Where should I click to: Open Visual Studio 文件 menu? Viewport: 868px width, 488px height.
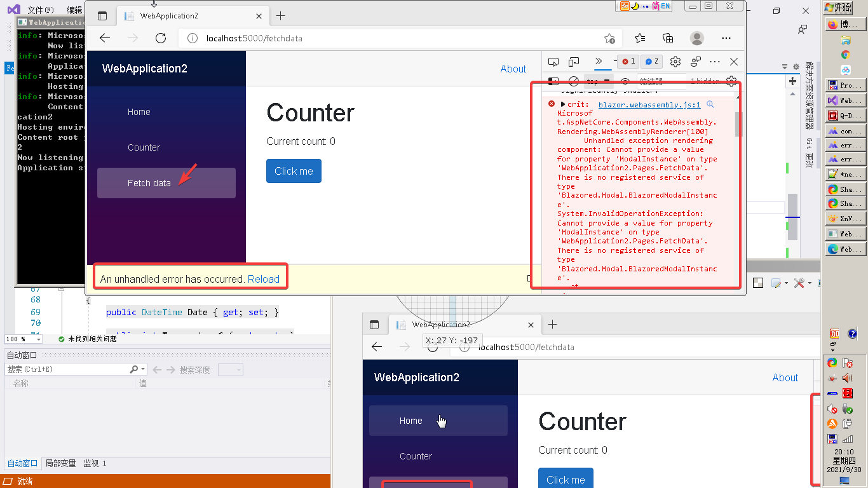coord(41,10)
